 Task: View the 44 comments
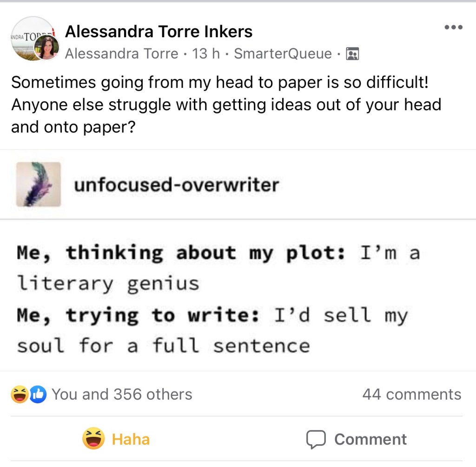tap(411, 395)
